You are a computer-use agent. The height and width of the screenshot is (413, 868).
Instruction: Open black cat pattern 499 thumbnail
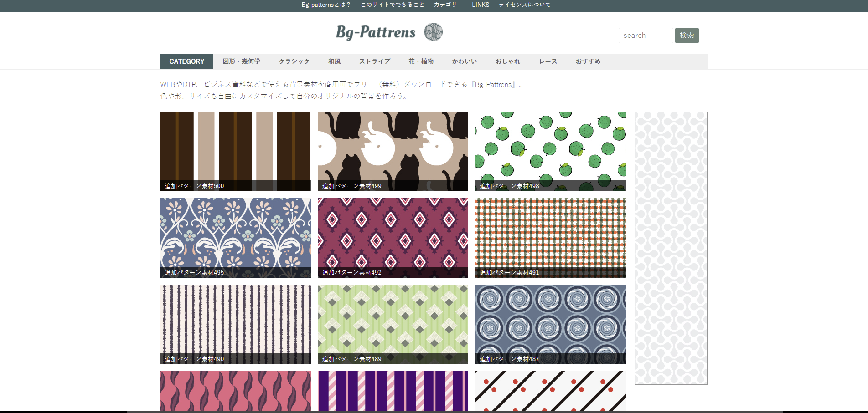(x=393, y=151)
